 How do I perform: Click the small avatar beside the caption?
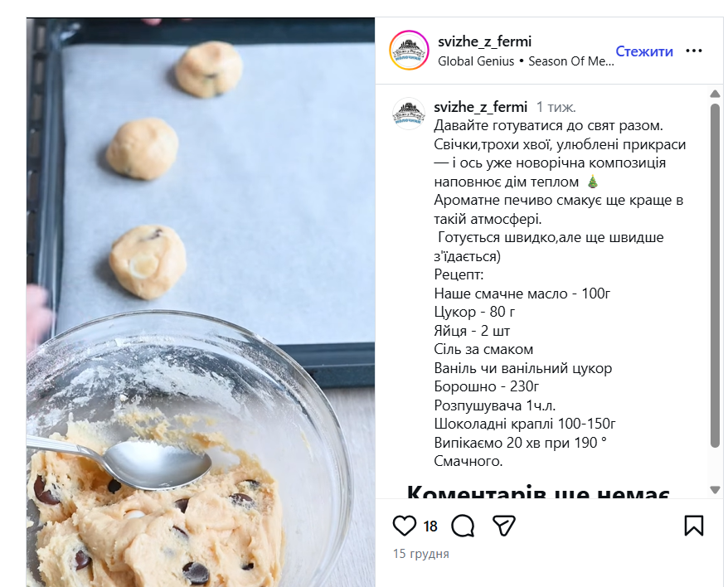click(x=409, y=114)
